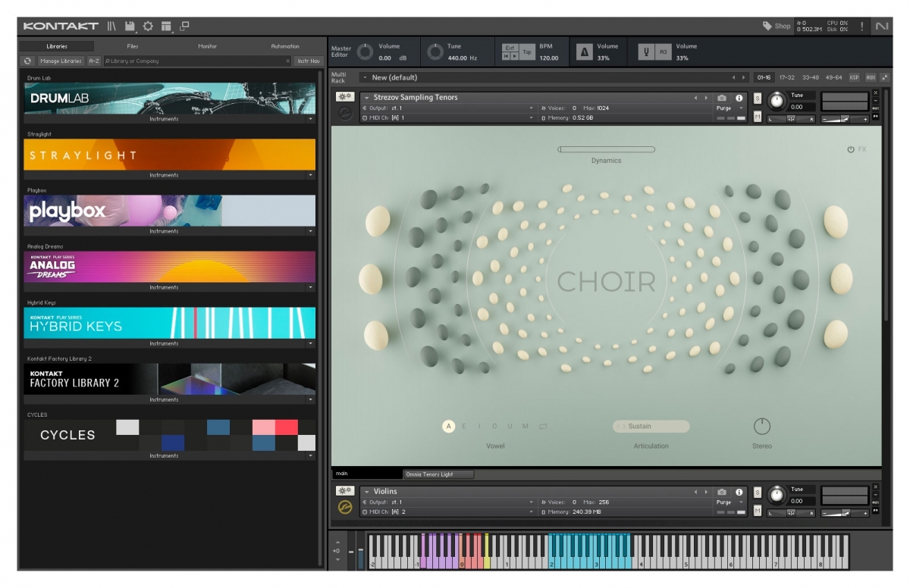
Task: Open KSP multi script editor
Action: (855, 77)
